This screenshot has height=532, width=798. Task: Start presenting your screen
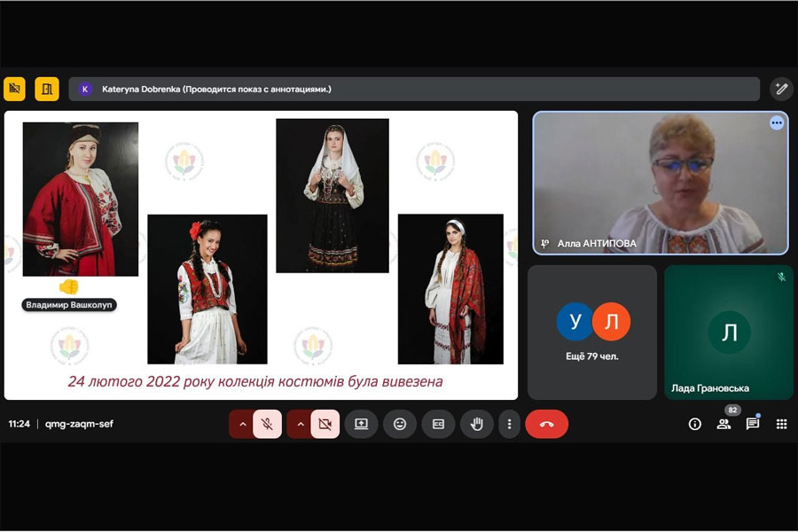(x=362, y=424)
